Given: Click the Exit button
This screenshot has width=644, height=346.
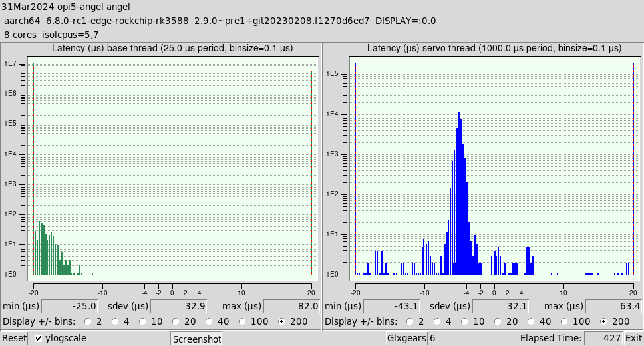Looking at the screenshot, I should tap(633, 338).
